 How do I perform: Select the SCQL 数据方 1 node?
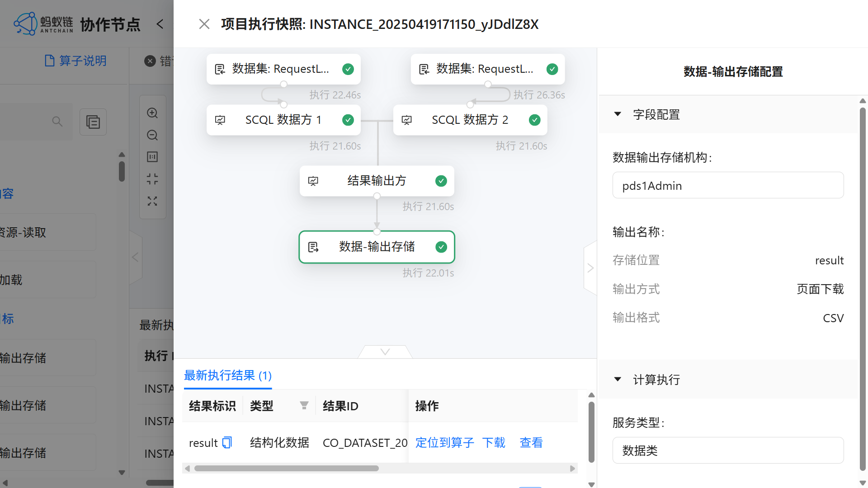[x=283, y=120]
